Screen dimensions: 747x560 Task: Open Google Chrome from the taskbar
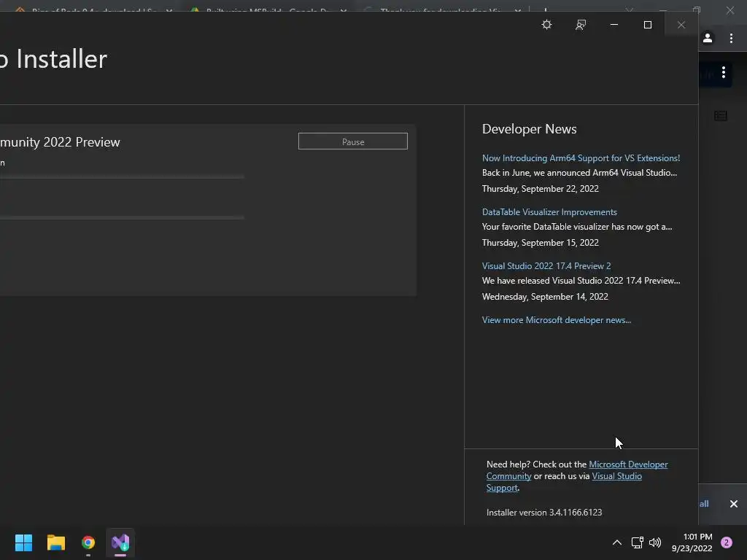[x=88, y=542]
